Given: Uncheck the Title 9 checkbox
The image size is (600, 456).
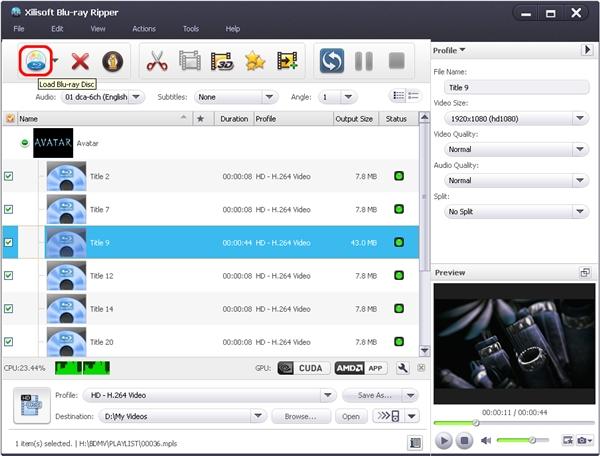Looking at the screenshot, I should [x=8, y=243].
